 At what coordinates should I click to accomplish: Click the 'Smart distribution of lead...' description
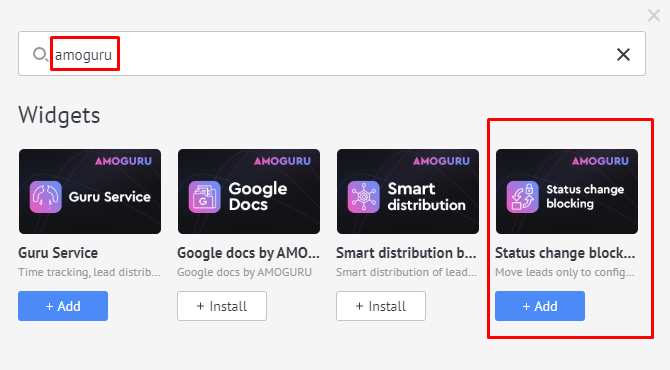406,272
